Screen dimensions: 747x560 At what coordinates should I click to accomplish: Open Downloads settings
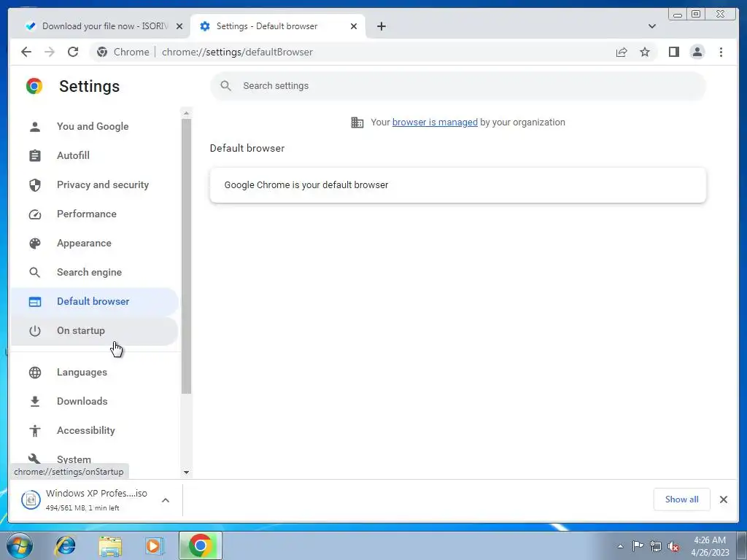94,402
